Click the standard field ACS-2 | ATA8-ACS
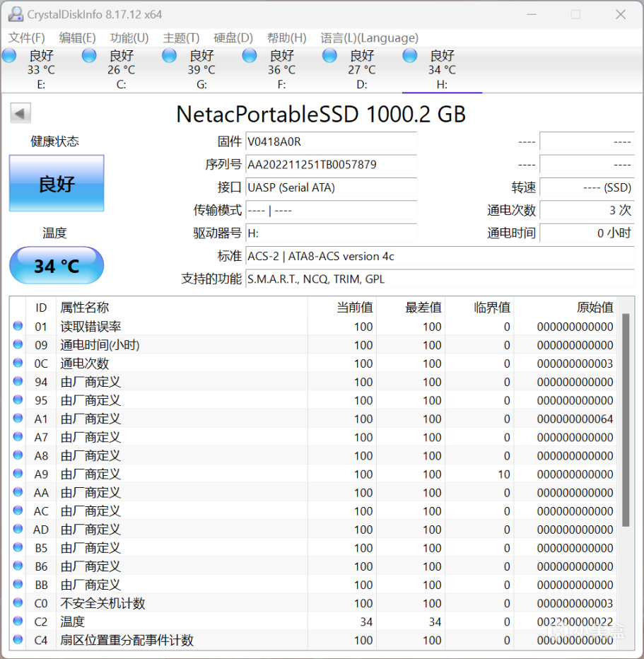The width and height of the screenshot is (644, 659). [440, 256]
